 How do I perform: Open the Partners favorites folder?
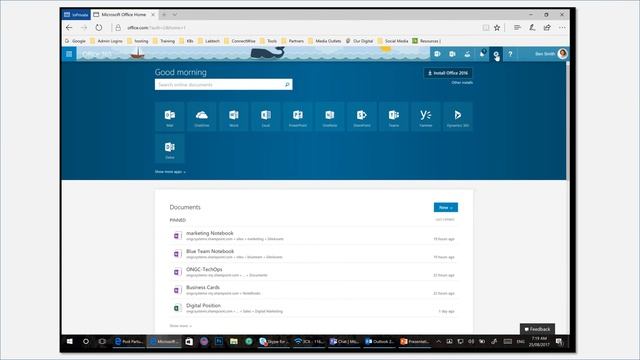pyautogui.click(x=292, y=41)
